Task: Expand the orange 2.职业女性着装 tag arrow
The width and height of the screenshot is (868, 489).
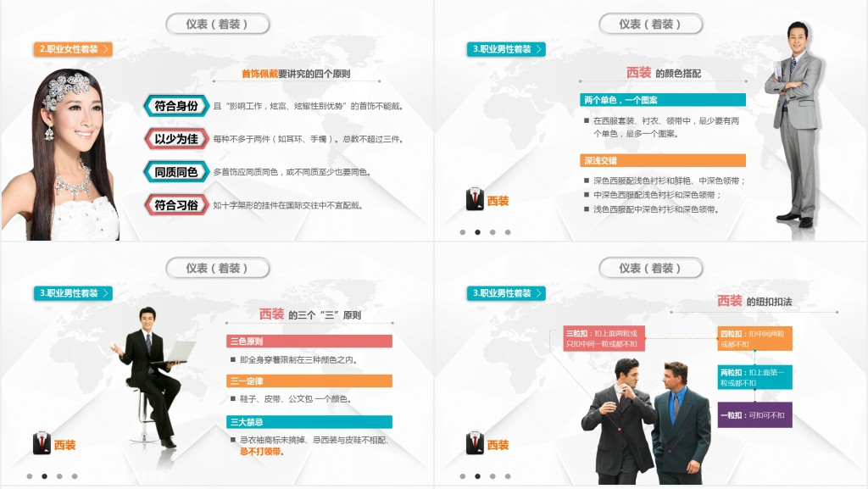Action: (105, 49)
